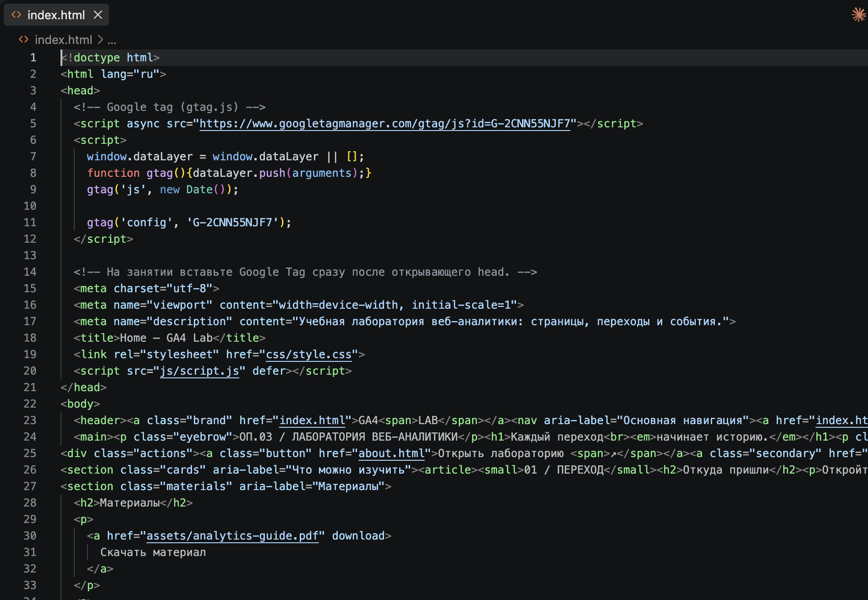
Task: Click the breadcrumb chevron separator
Action: tap(100, 40)
